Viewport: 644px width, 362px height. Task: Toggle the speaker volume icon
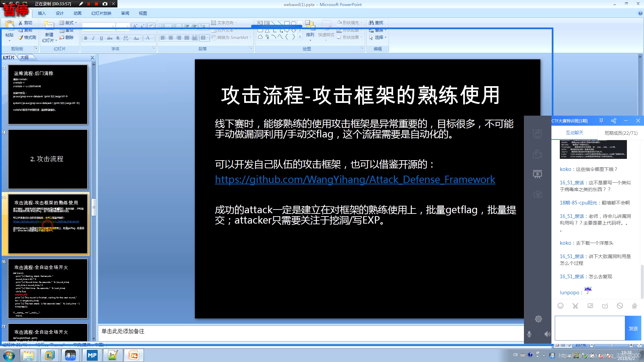547,334
